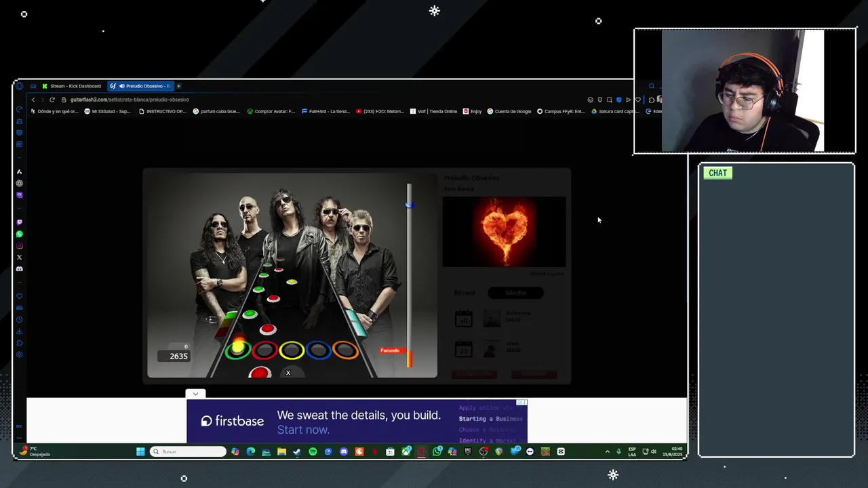Image resolution: width=868 pixels, height=488 pixels.
Task: Switch to Stream - Kick Dashboard tab
Action: coord(71,86)
